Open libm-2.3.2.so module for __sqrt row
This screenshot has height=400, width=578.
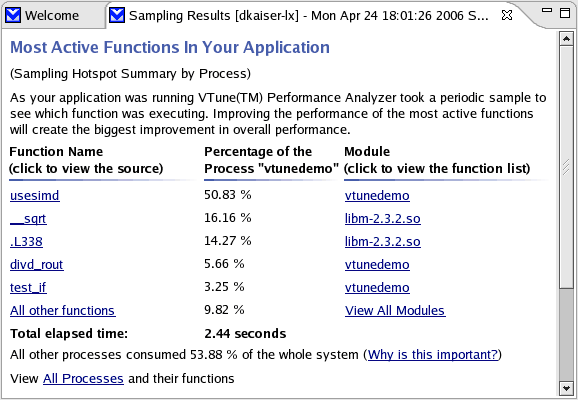pos(383,219)
